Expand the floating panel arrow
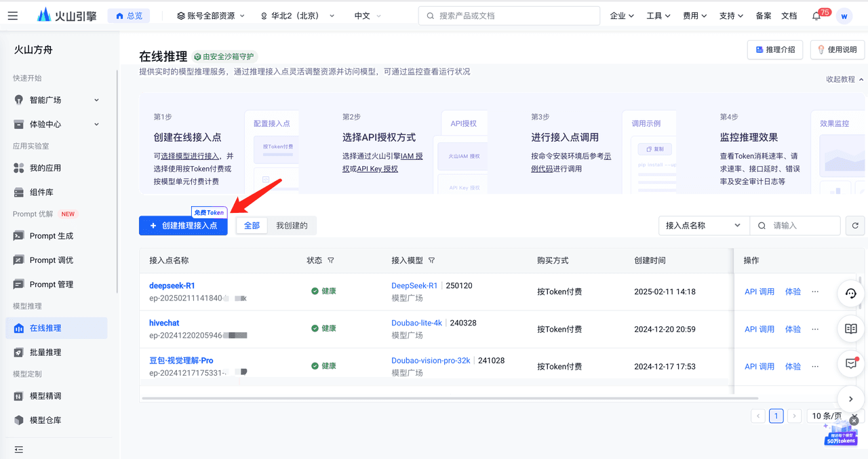Viewport: 868px width, 459px height. click(851, 399)
